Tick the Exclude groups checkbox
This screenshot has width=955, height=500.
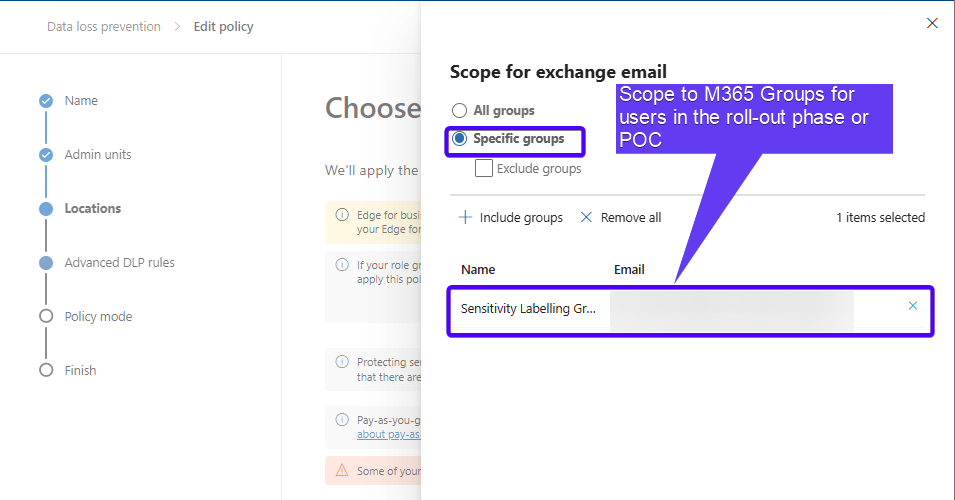[x=484, y=168]
